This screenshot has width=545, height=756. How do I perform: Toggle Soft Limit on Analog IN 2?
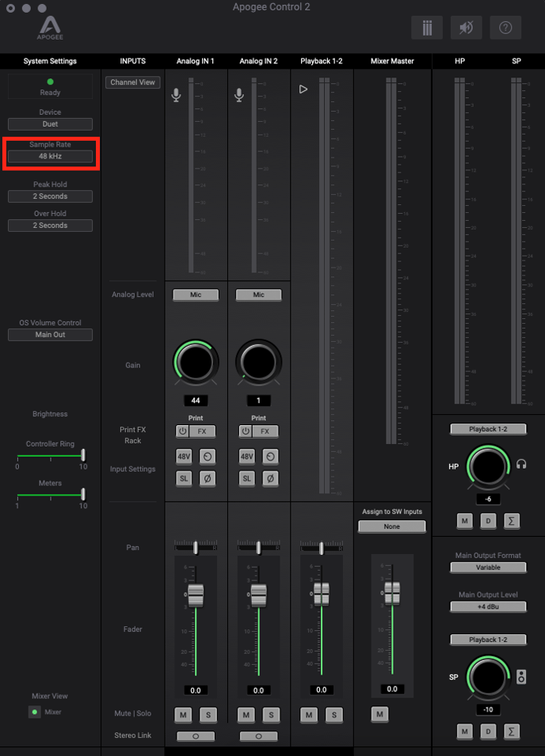pyautogui.click(x=247, y=478)
